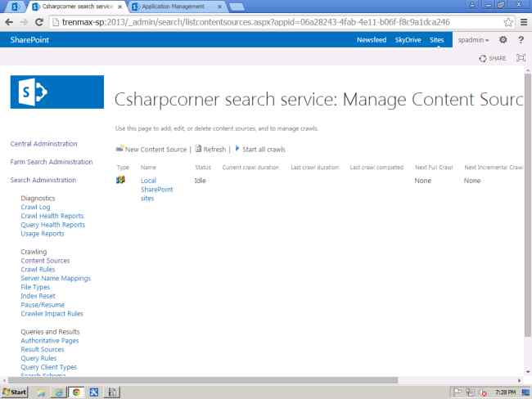Screen dimensions: 532x399
Task: Open Server Name Mappings
Action: (x=56, y=278)
